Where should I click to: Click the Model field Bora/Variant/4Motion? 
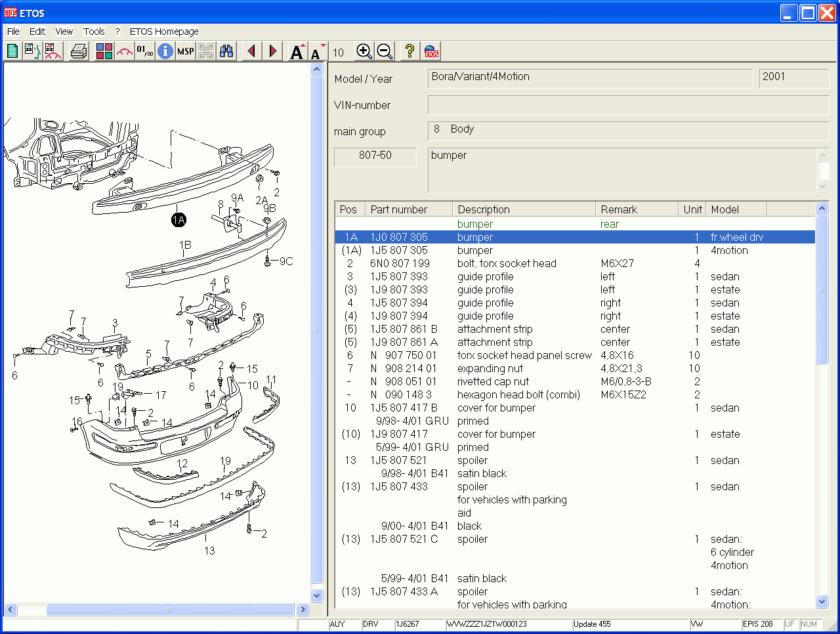[x=590, y=78]
